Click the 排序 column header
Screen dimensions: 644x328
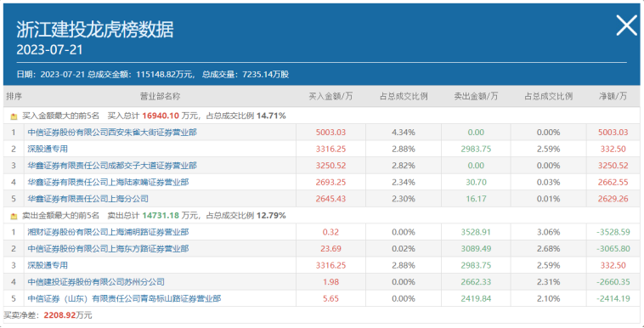tap(14, 96)
